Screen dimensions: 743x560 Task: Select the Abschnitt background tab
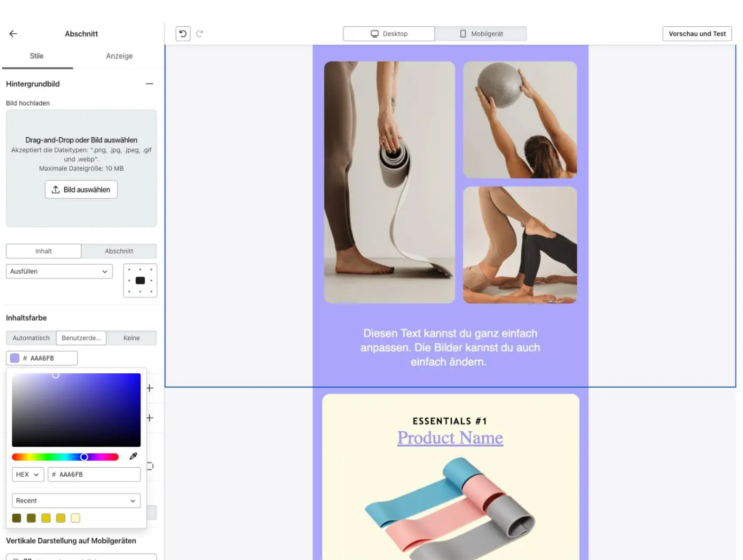coord(119,251)
